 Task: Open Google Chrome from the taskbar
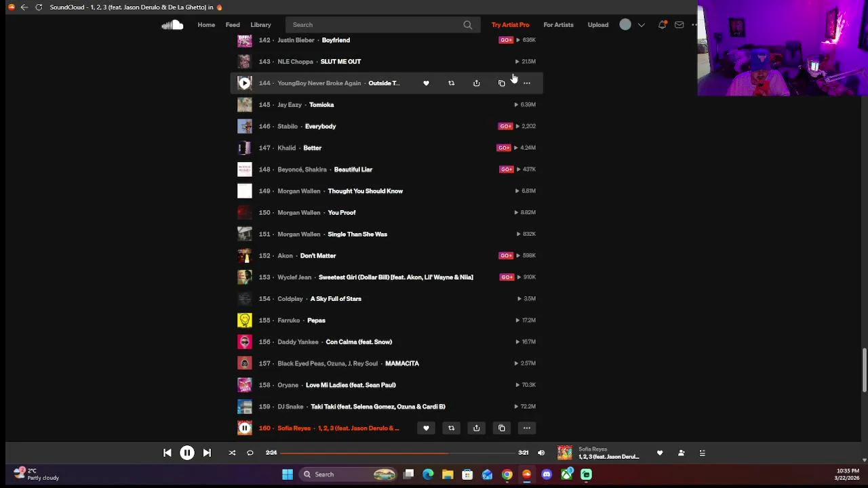[507, 474]
